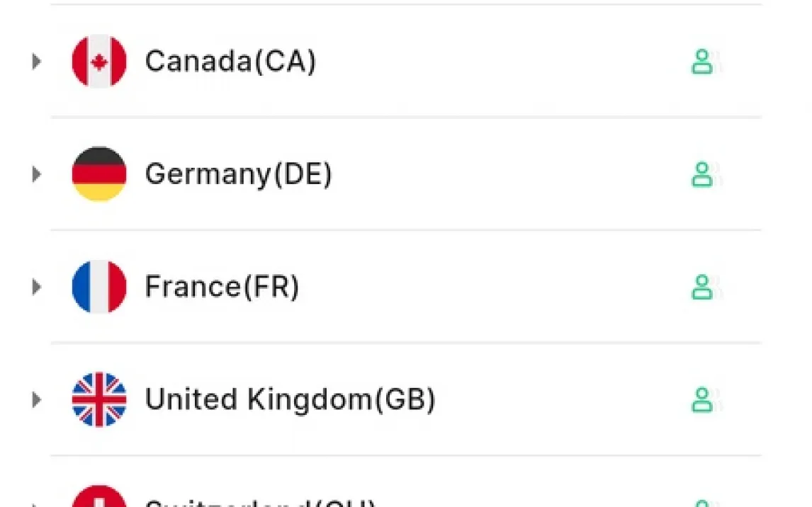Click the green user icon for Germany
This screenshot has height=507, width=812.
[702, 174]
